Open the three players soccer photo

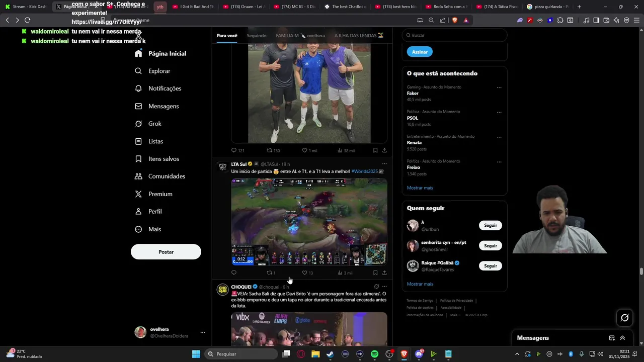point(309,93)
